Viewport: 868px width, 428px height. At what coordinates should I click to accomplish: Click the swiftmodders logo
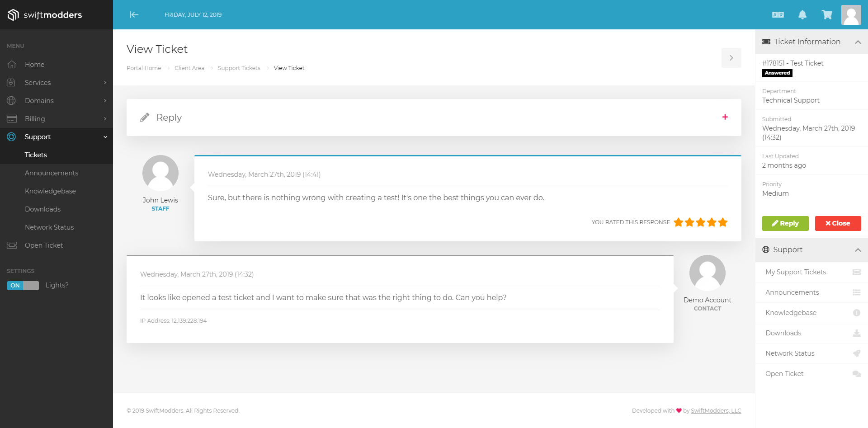[45, 15]
